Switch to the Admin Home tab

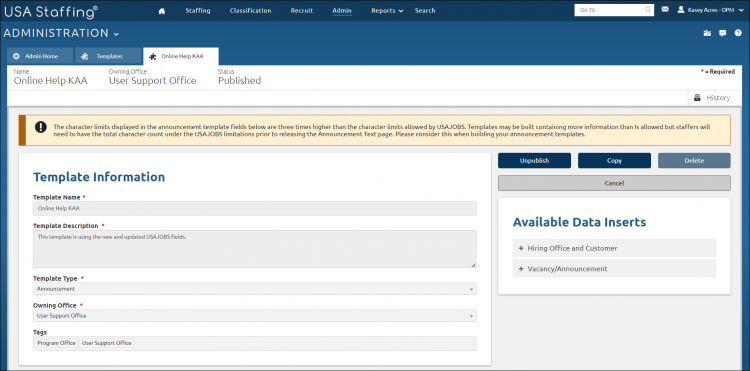click(x=40, y=56)
